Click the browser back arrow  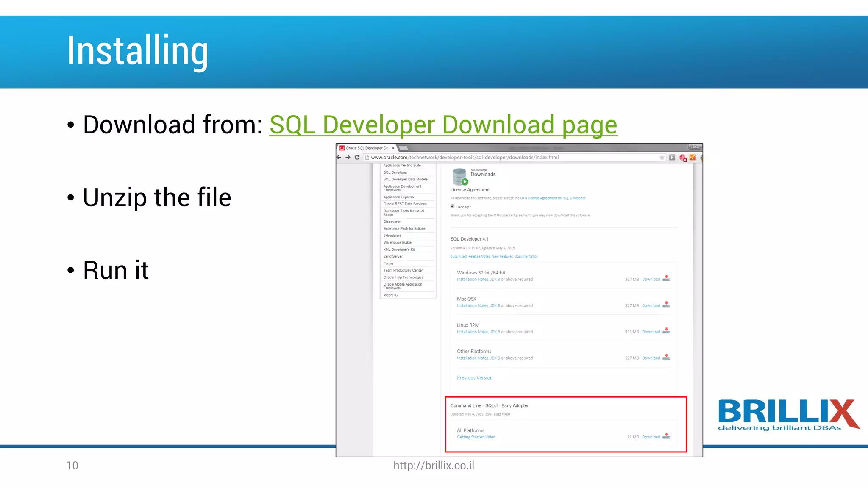coord(339,157)
